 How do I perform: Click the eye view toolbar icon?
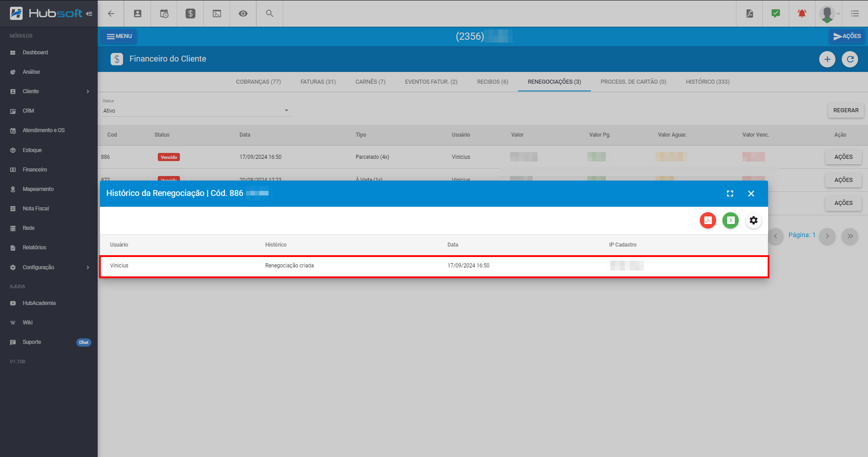243,14
